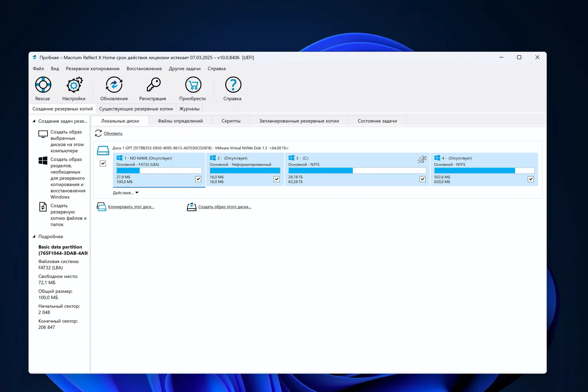The image size is (588, 392).
Task: Click the refresh icon beside Обновить
Action: [98, 134]
